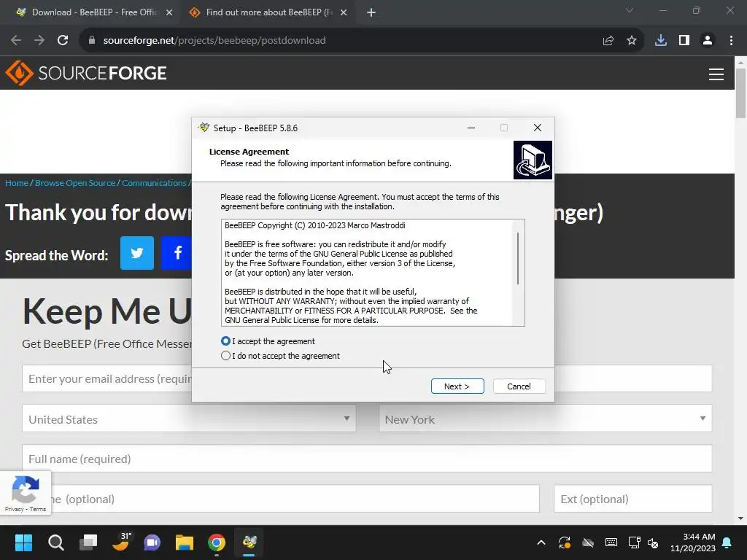Image resolution: width=747 pixels, height=560 pixels.
Task: Share this page via share icon
Action: click(608, 41)
